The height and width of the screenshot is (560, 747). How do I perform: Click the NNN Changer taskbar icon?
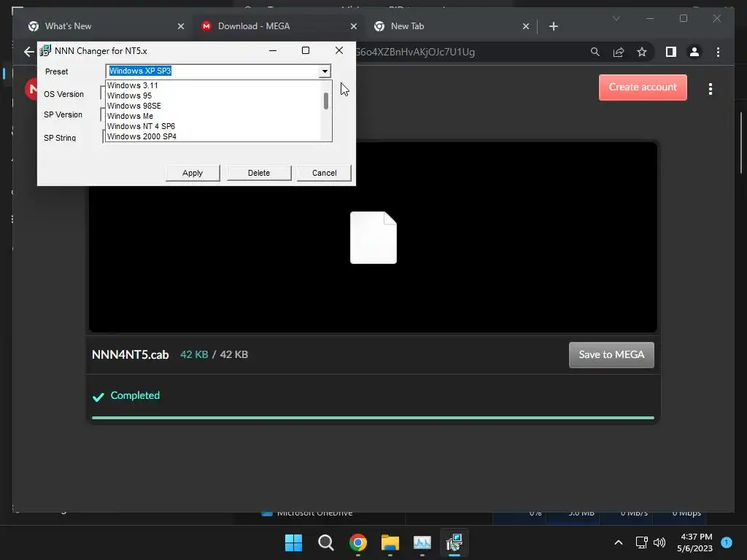coord(454,542)
